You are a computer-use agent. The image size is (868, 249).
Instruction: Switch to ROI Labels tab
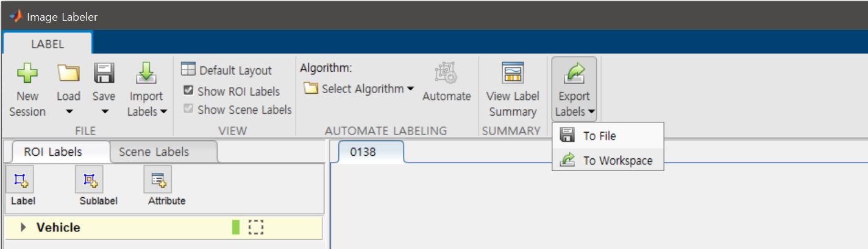[53, 152]
